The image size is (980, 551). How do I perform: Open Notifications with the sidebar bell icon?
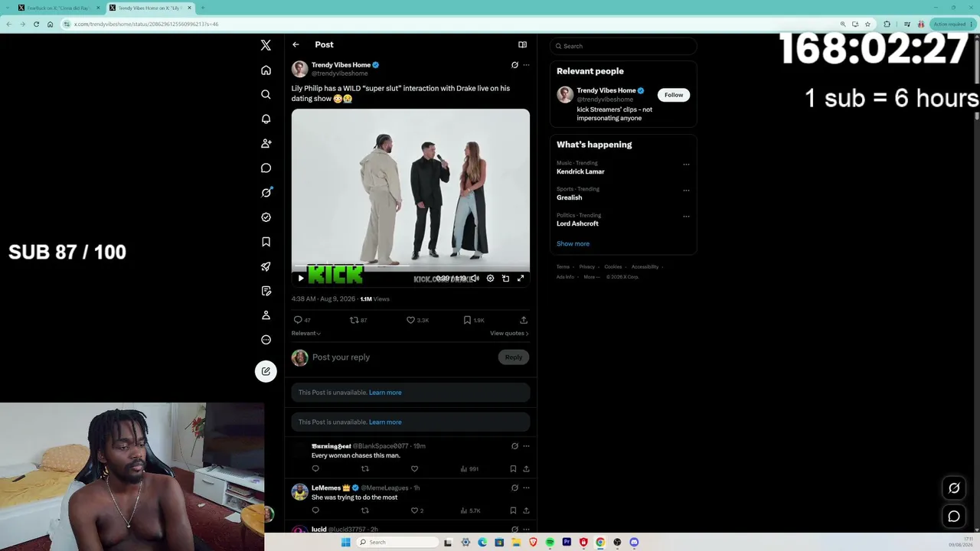click(x=266, y=119)
